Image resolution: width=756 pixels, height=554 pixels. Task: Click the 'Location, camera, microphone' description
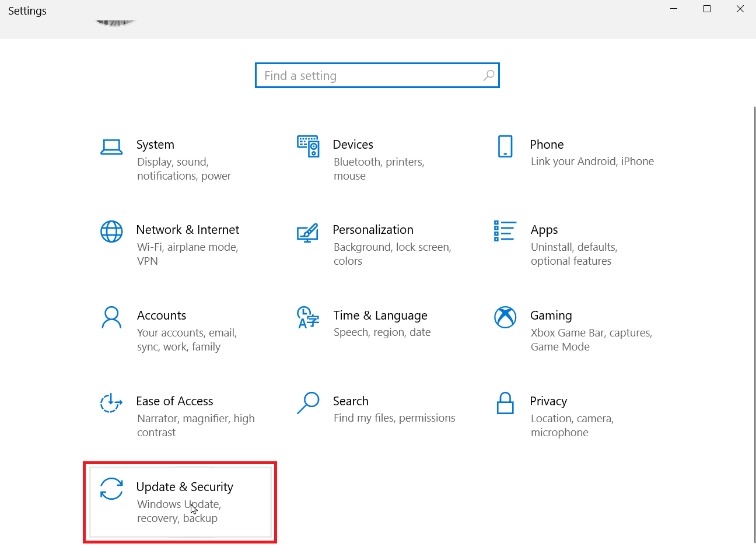572,426
